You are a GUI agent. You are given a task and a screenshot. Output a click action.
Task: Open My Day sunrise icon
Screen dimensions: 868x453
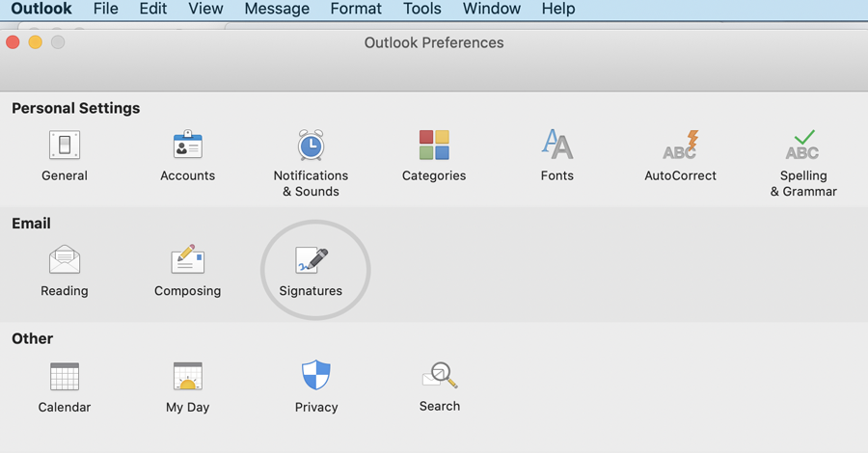(188, 377)
